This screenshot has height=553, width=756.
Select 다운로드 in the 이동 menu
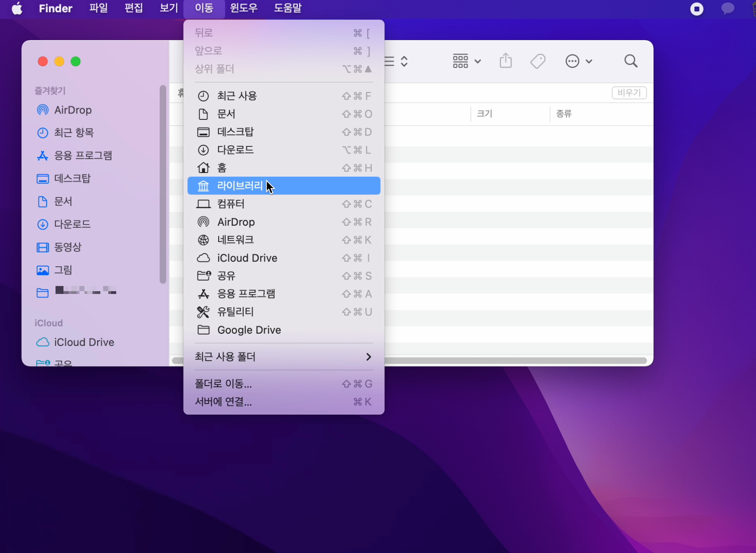(x=284, y=150)
